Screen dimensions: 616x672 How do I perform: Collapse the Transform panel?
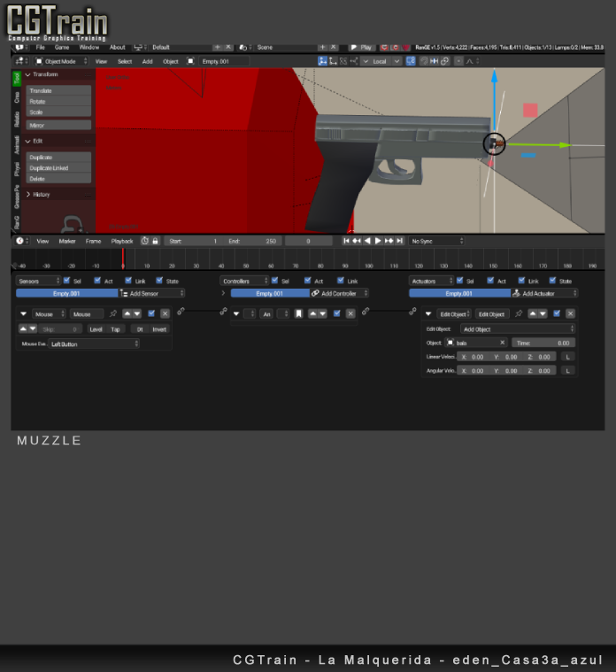click(28, 74)
